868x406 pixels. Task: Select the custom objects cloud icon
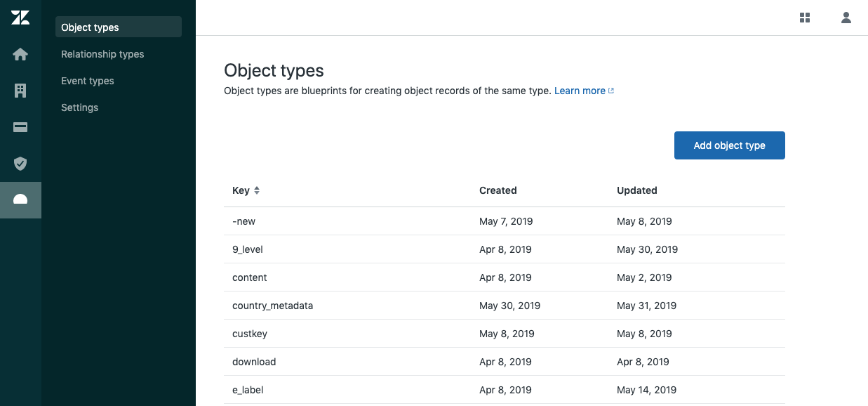click(x=20, y=199)
